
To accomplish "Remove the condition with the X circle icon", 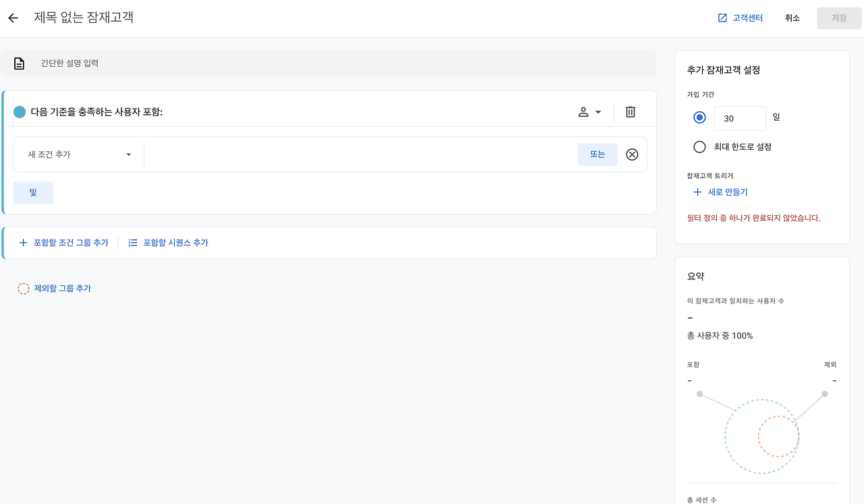I will 632,155.
